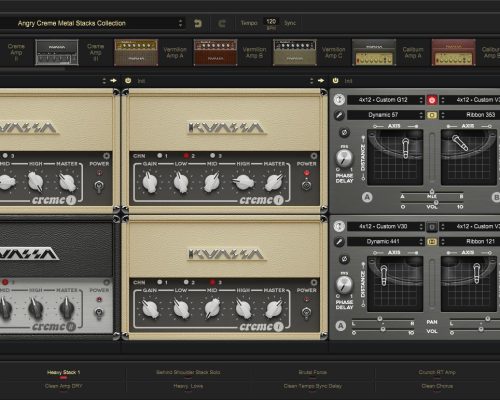Click the Sync button next to Tempo
The image size is (500, 400).
[290, 23]
